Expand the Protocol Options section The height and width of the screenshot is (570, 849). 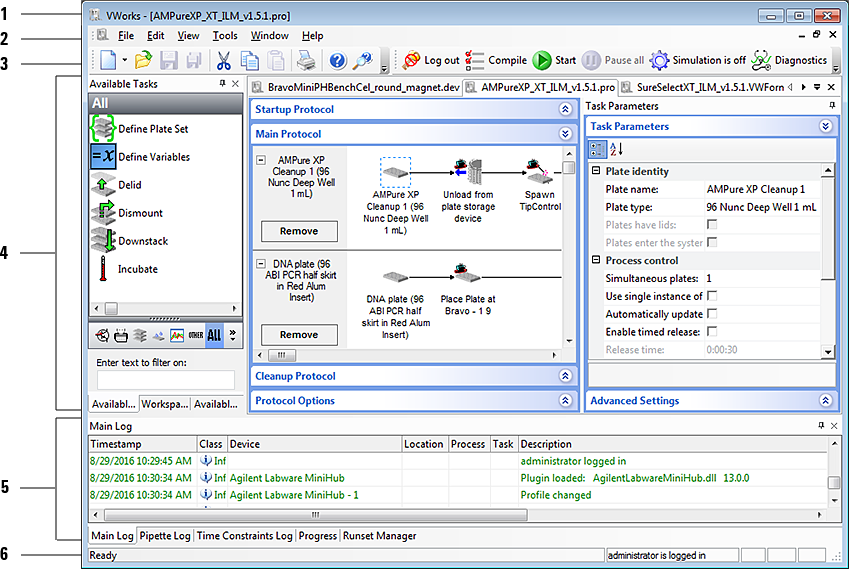click(x=565, y=401)
